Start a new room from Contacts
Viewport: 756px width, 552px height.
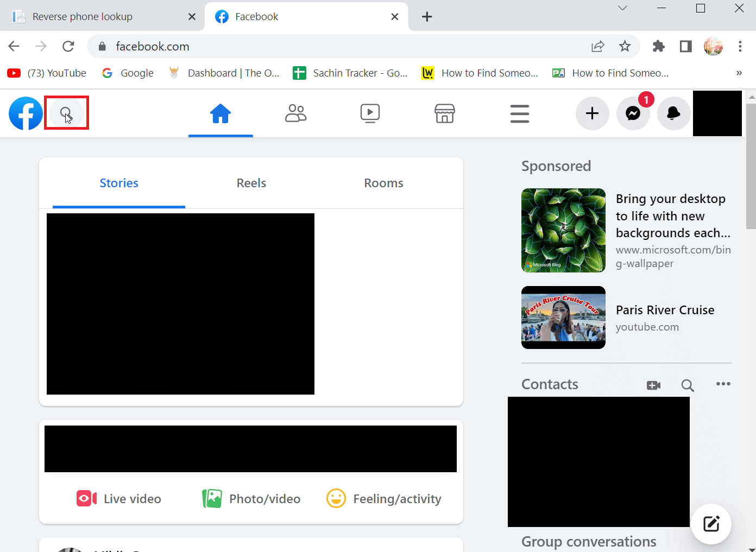coord(654,385)
